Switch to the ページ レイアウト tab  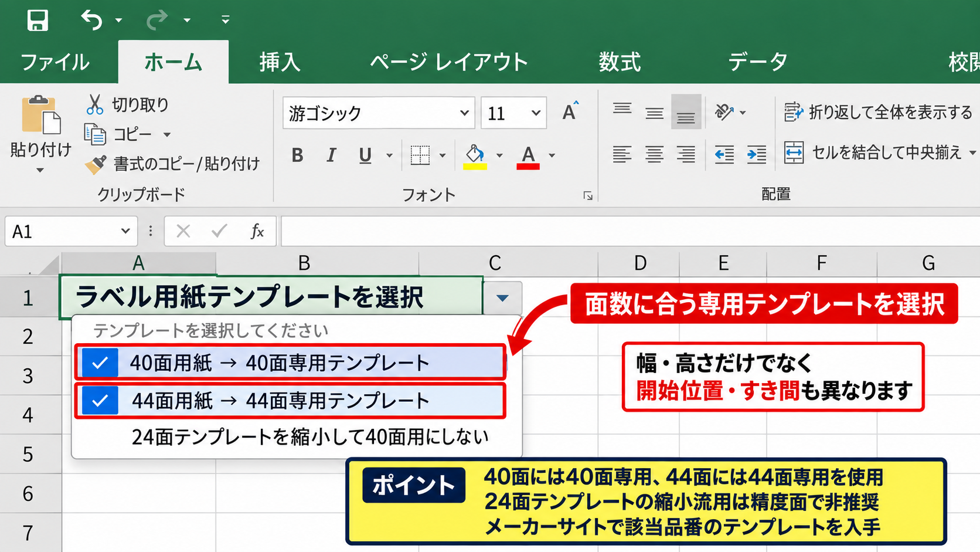point(449,62)
